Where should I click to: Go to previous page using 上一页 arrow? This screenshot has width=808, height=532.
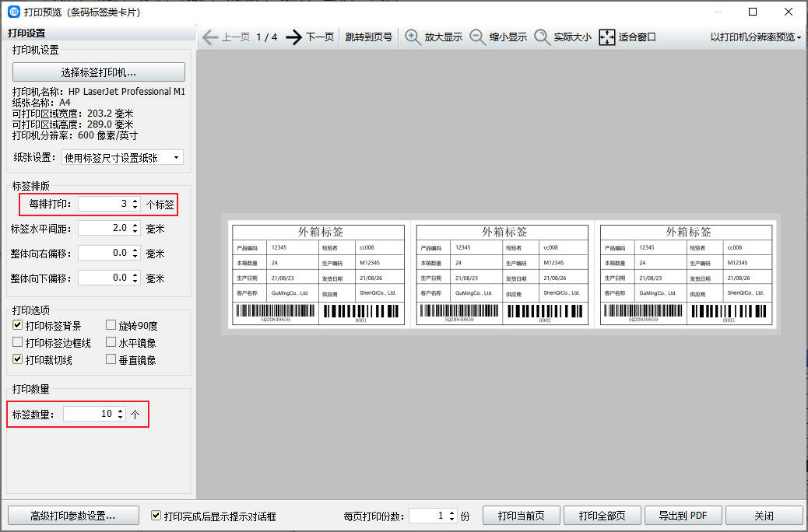pos(210,36)
